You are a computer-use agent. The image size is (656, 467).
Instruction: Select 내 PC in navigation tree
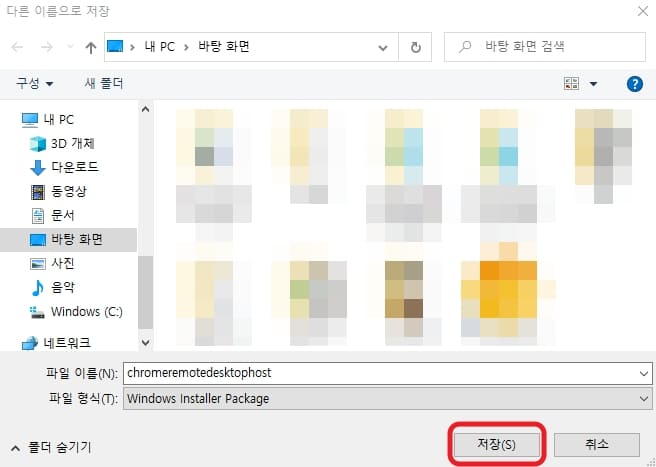point(48,120)
